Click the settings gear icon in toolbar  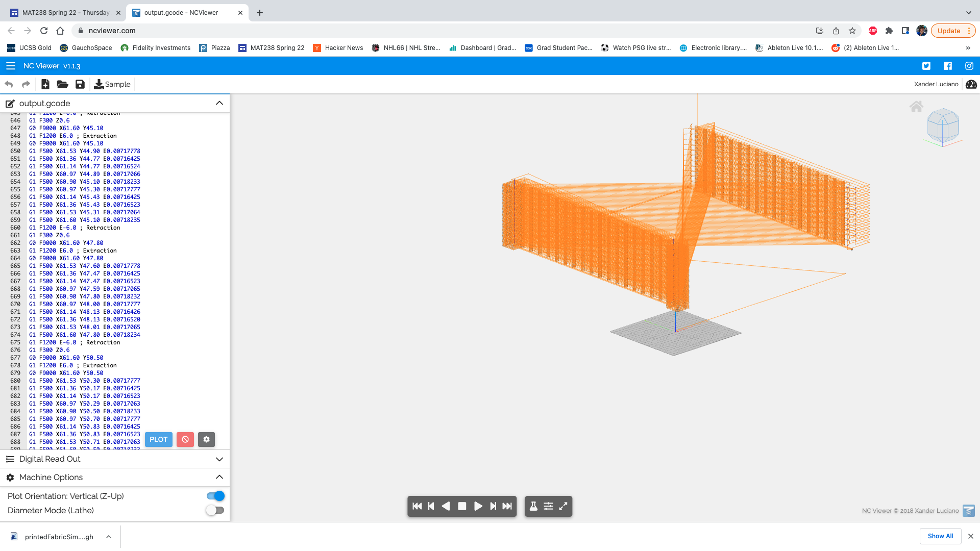(207, 439)
